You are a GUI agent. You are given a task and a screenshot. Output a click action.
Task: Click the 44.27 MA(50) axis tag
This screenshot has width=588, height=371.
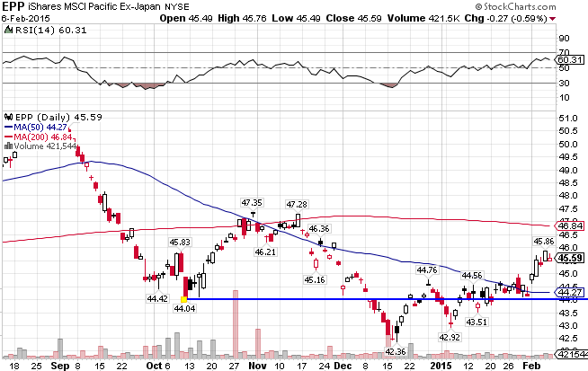[570, 292]
